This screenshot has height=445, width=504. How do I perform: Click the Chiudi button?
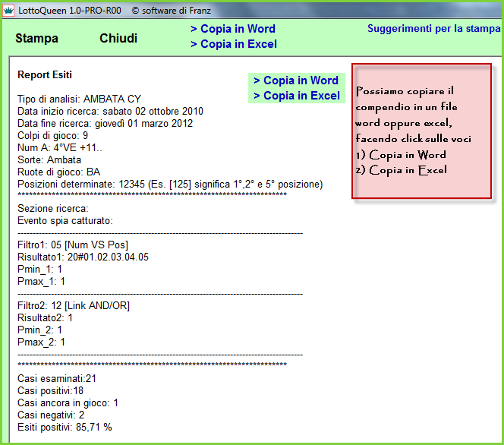[118, 38]
